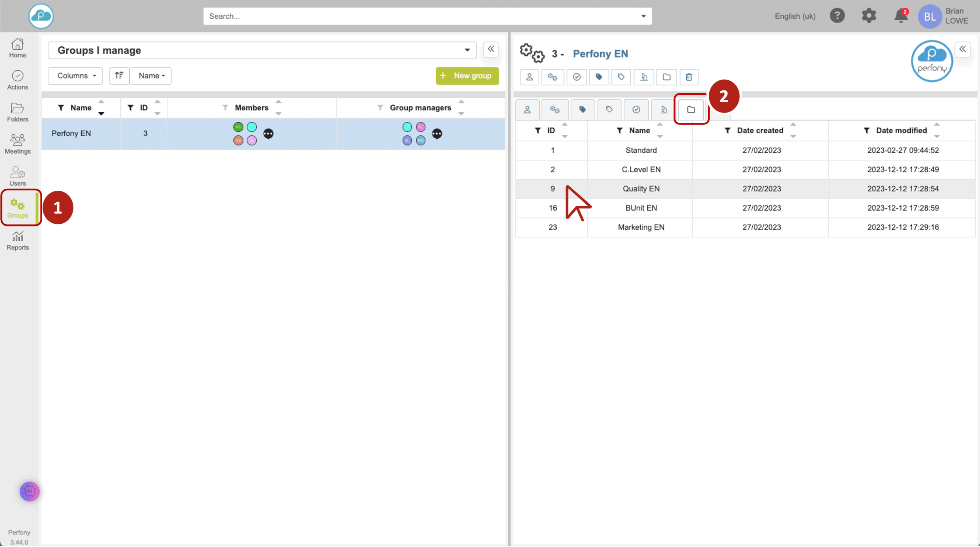This screenshot has height=547, width=980.
Task: Click the notifications bell icon
Action: (x=900, y=16)
